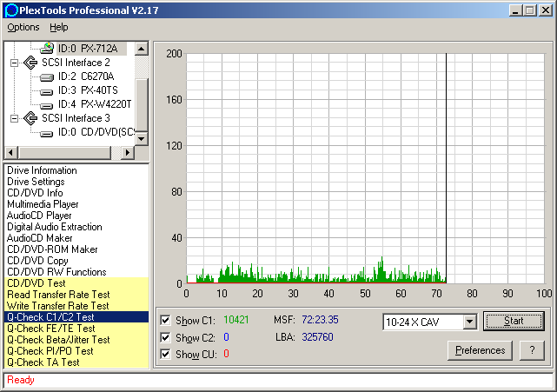Click the device tree scroll up arrow
The height and width of the screenshot is (392, 557).
click(142, 49)
